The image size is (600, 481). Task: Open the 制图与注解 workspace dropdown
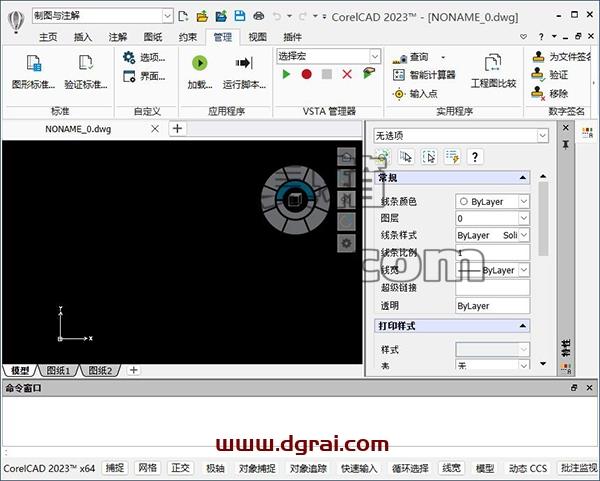click(167, 16)
